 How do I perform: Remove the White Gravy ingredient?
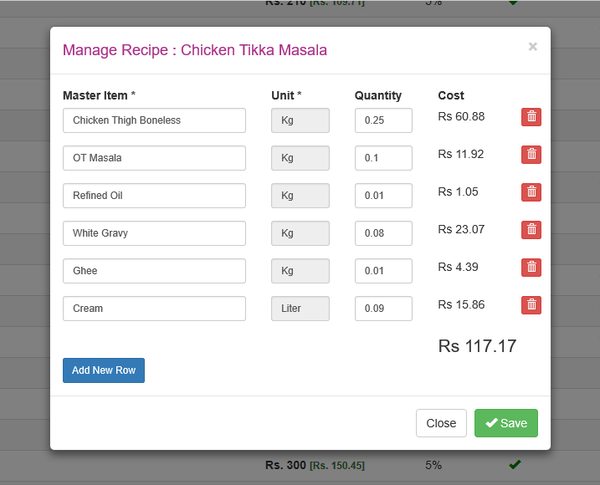[x=531, y=230]
